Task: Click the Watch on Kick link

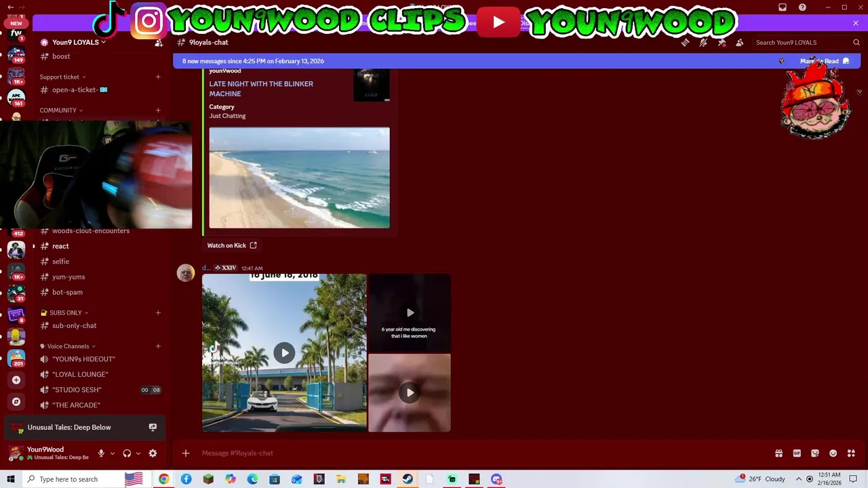Action: pos(232,246)
